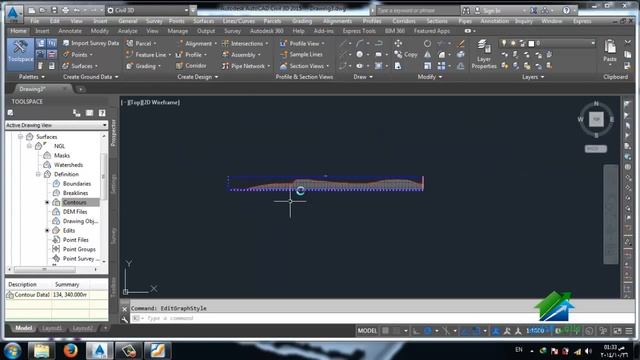Open the Civil 3D workspace dropdown
This screenshot has width=640, height=360.
click(x=148, y=10)
